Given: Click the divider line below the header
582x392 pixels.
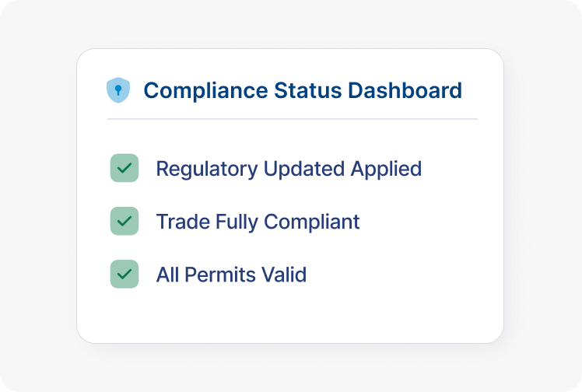Looking at the screenshot, I should coord(292,119).
